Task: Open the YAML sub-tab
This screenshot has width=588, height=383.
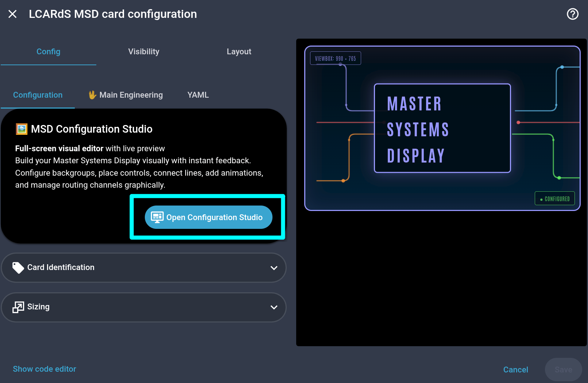Action: [x=198, y=95]
